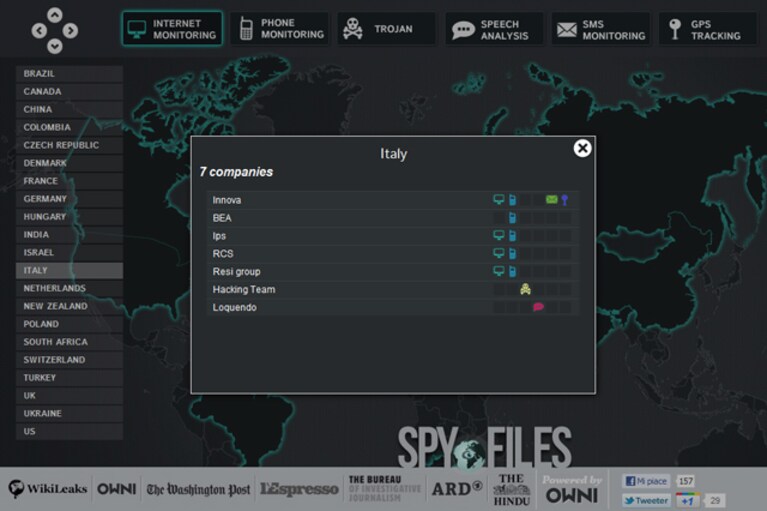The image size is (767, 511).
Task: Close the Italy companies popup
Action: (x=582, y=148)
